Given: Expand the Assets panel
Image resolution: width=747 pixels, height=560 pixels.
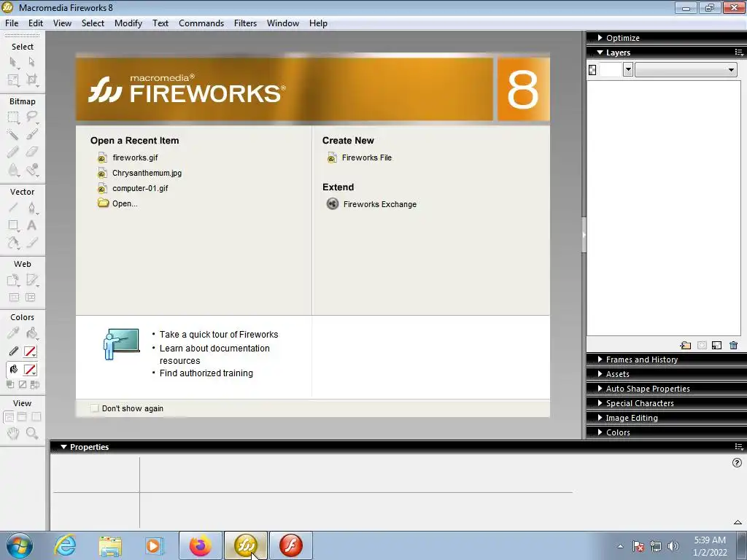Looking at the screenshot, I should (x=600, y=374).
